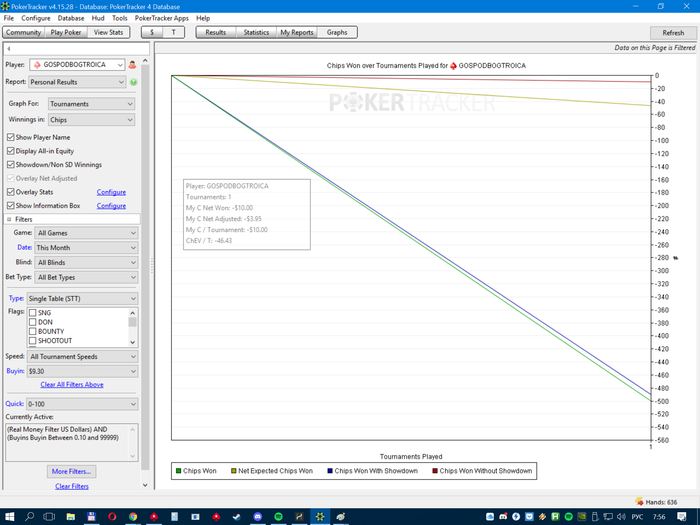Screen dimensions: 700x525
Task: Click the Refresh button
Action: click(x=673, y=33)
